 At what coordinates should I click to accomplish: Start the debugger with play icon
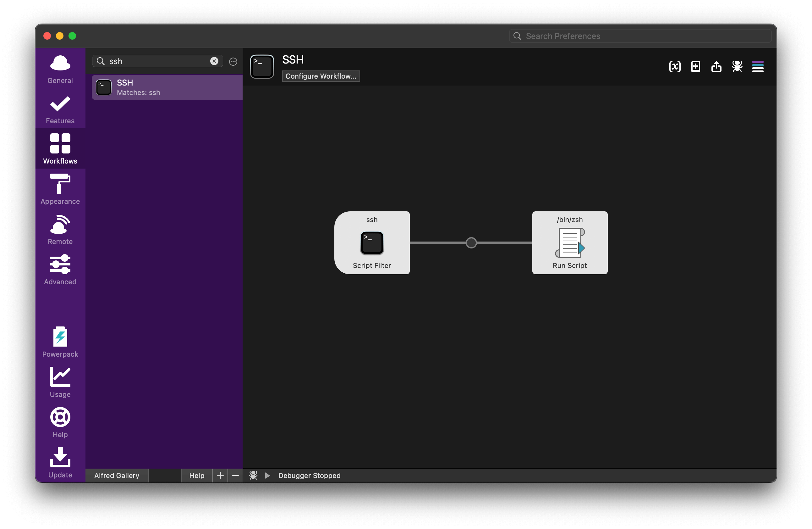pyautogui.click(x=267, y=476)
